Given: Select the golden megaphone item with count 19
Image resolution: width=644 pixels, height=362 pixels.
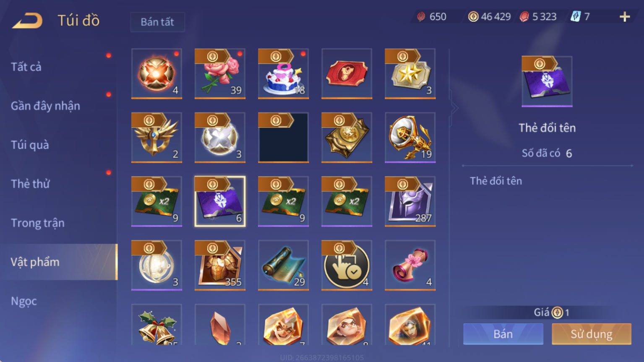Looking at the screenshot, I should (x=410, y=137).
